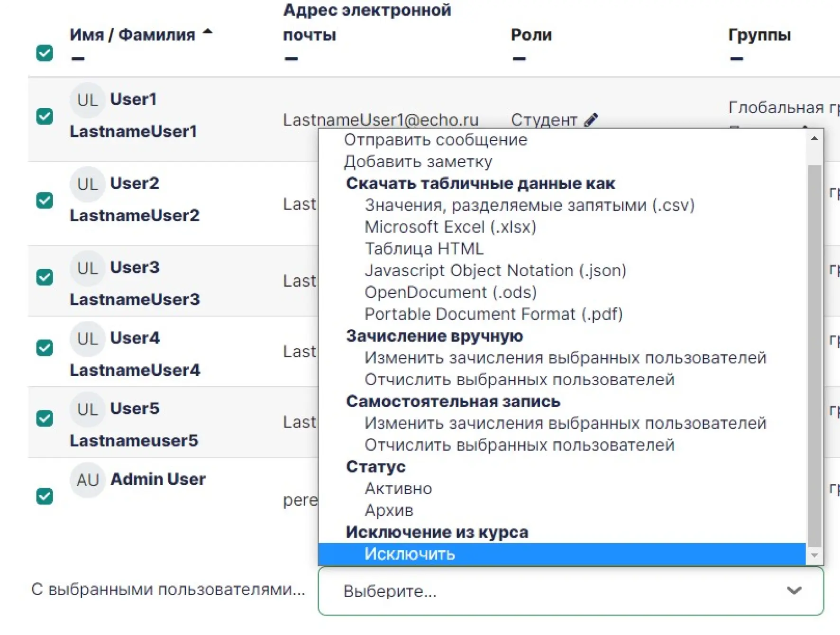840x635 pixels.
Task: Select Таблица HTML export option
Action: point(562,249)
